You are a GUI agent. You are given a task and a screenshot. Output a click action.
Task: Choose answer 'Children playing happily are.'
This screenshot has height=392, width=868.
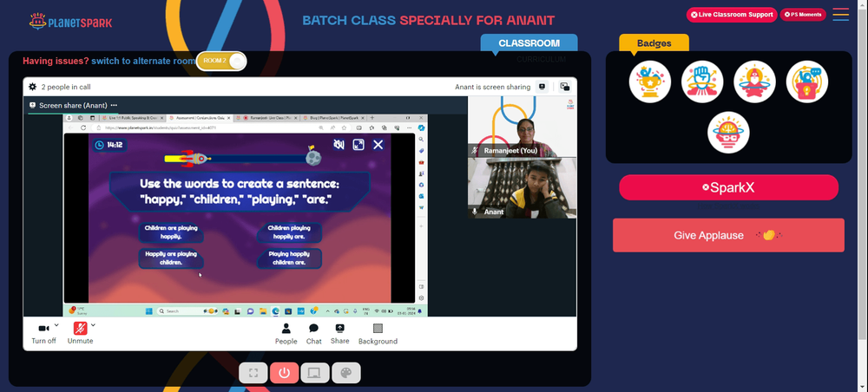tap(289, 232)
